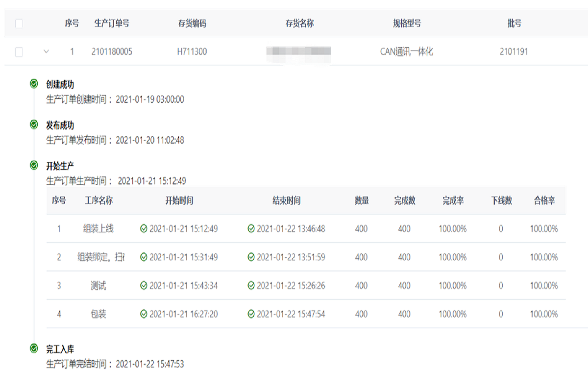588x392 pixels.
Task: Click the 工序名称 column header in process table
Action: point(98,200)
